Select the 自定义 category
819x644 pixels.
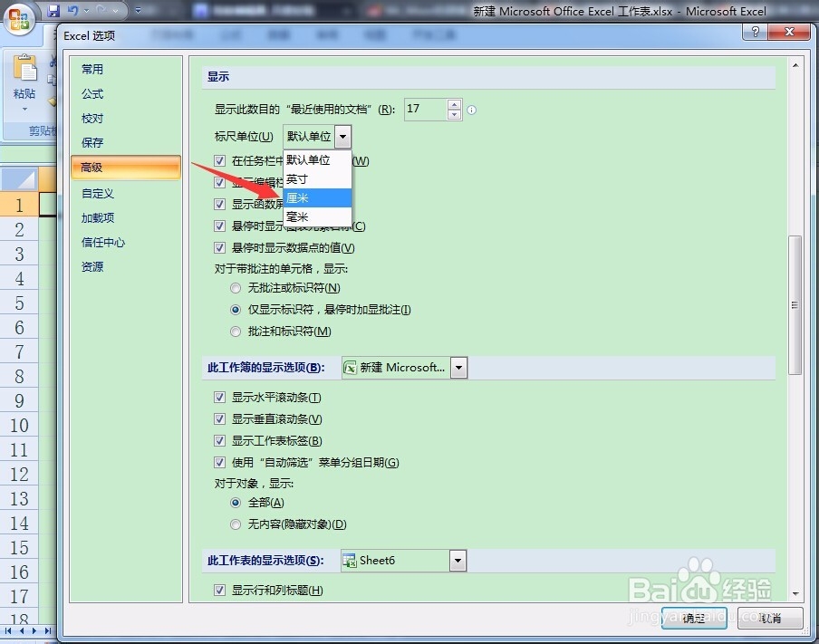(98, 193)
